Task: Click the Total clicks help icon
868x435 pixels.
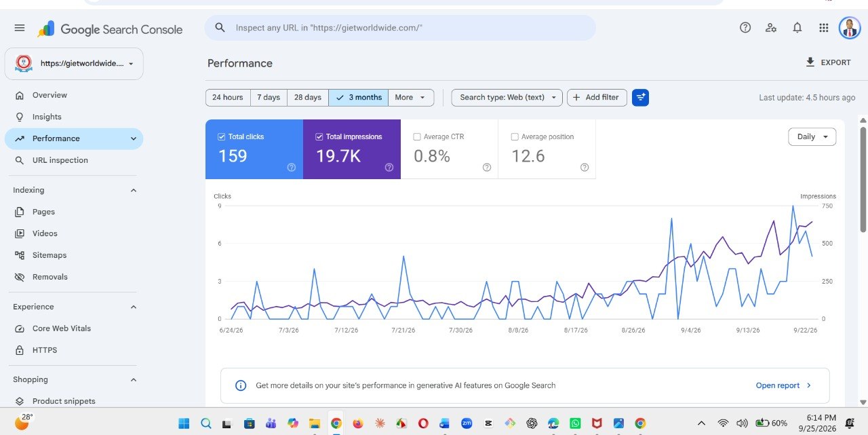Action: pos(292,168)
